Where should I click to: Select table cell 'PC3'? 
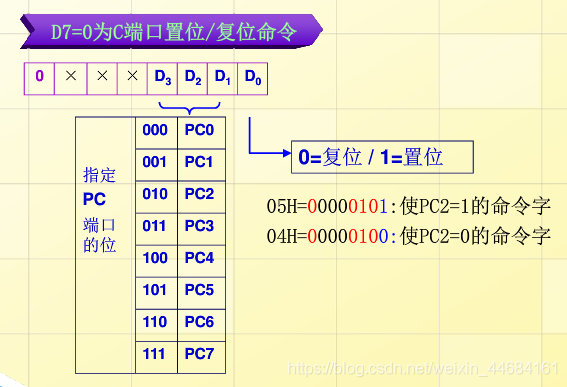pos(201,229)
